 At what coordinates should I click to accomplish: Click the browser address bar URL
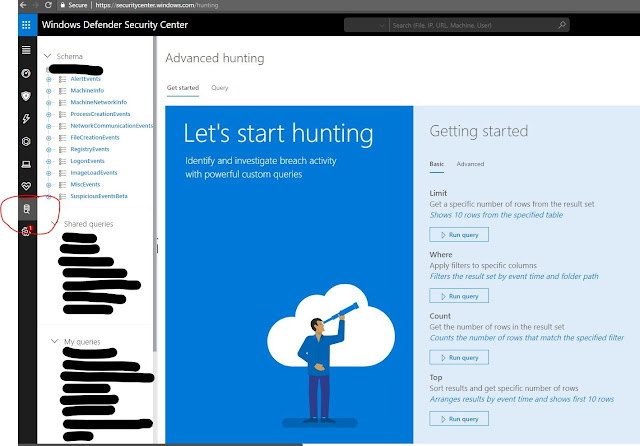click(x=157, y=5)
